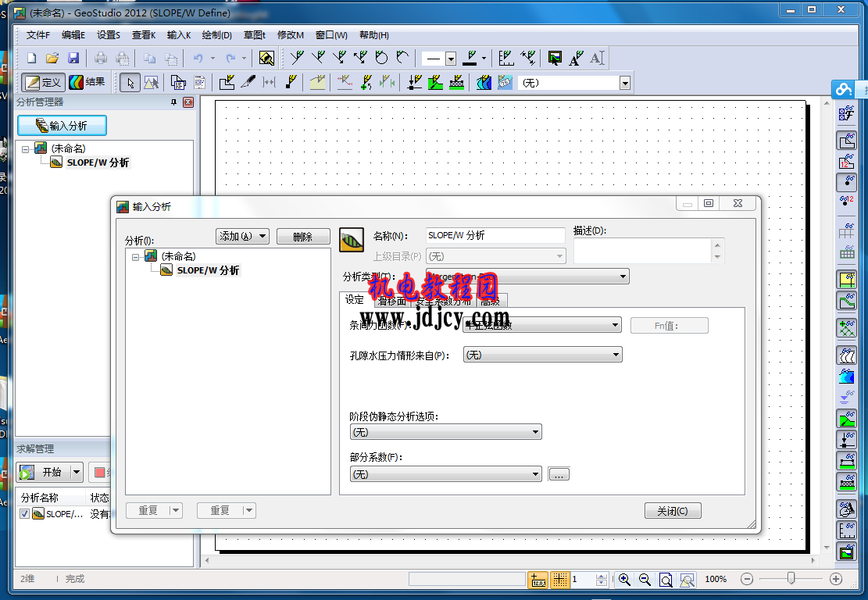Select the sketch axes tool
This screenshot has height=600, width=868.
tap(506, 58)
